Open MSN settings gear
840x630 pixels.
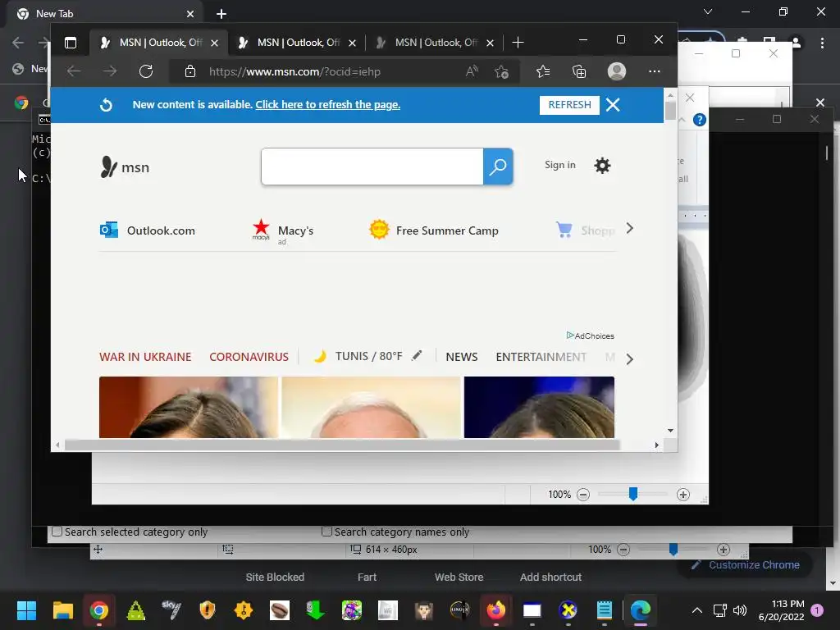[602, 166]
